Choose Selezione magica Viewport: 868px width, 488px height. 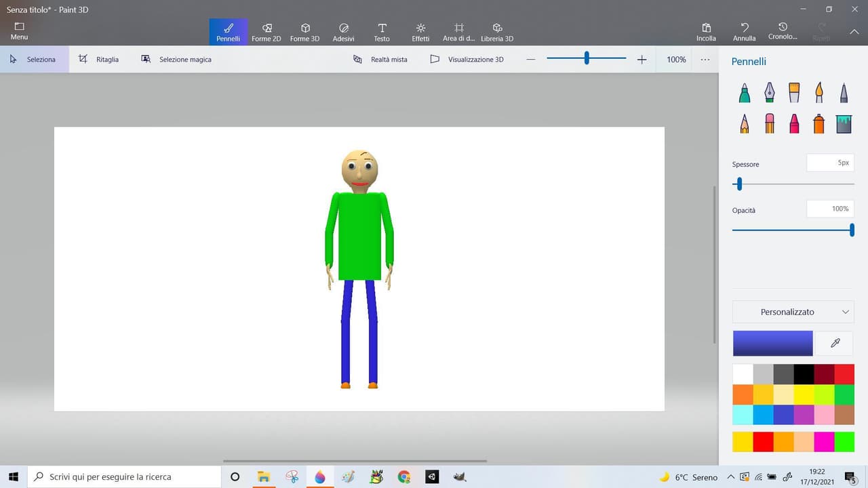(176, 60)
